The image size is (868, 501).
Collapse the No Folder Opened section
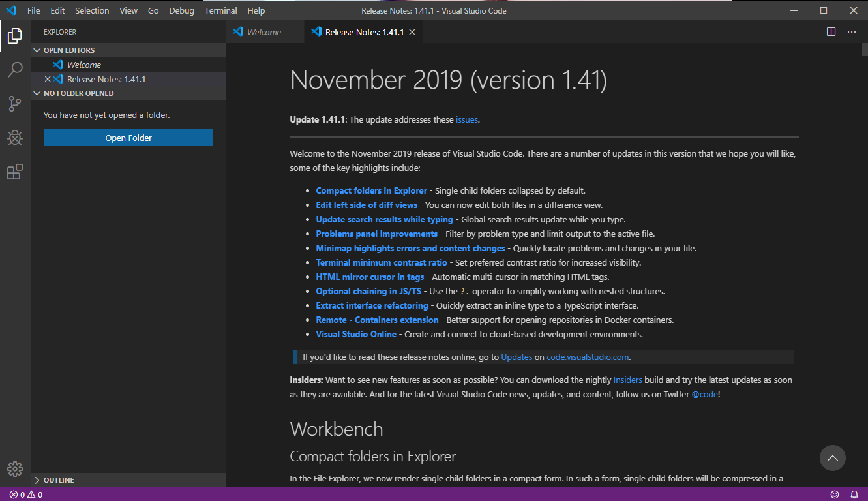point(128,93)
